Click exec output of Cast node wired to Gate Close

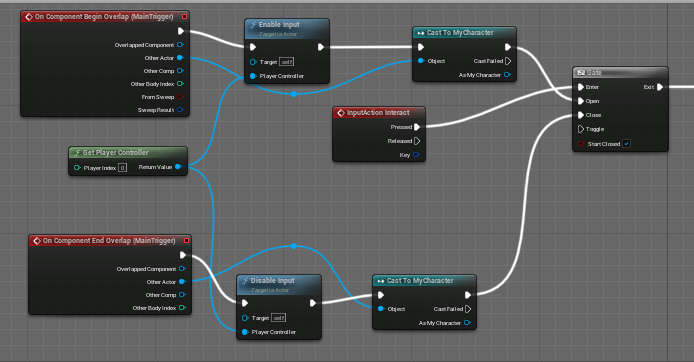(468, 295)
